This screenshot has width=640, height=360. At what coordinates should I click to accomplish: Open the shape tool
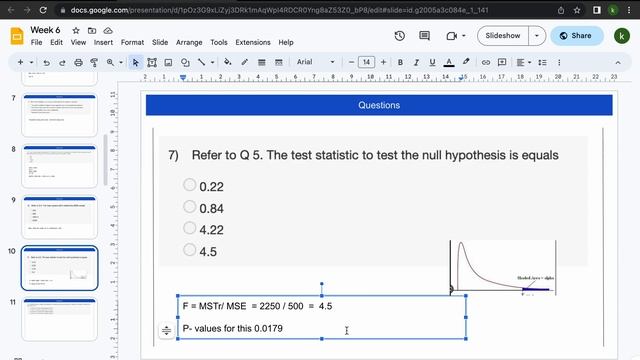[x=185, y=62]
